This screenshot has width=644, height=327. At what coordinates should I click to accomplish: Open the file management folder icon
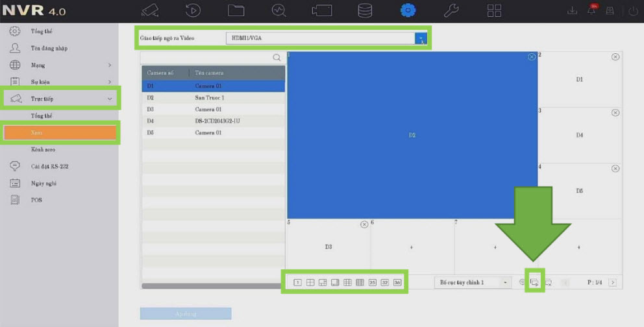(236, 10)
